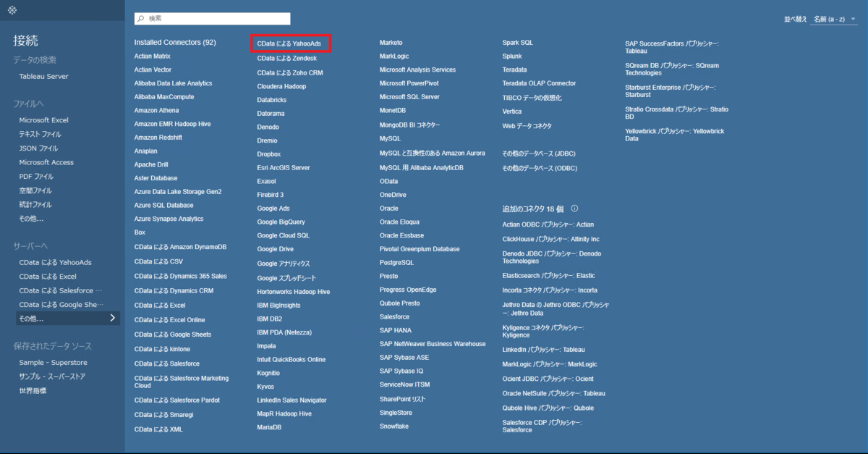868x454 pixels.
Task: Choose the Snowflake connector
Action: click(x=394, y=426)
